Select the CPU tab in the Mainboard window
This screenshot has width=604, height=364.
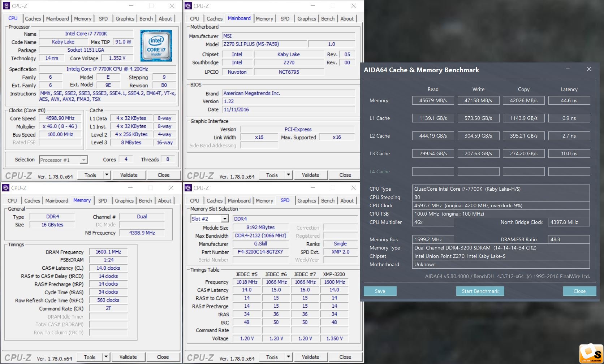point(194,18)
